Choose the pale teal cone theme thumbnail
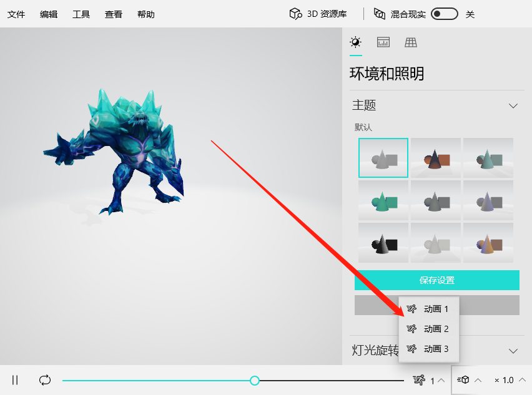The width and height of the screenshot is (532, 395). (x=488, y=158)
